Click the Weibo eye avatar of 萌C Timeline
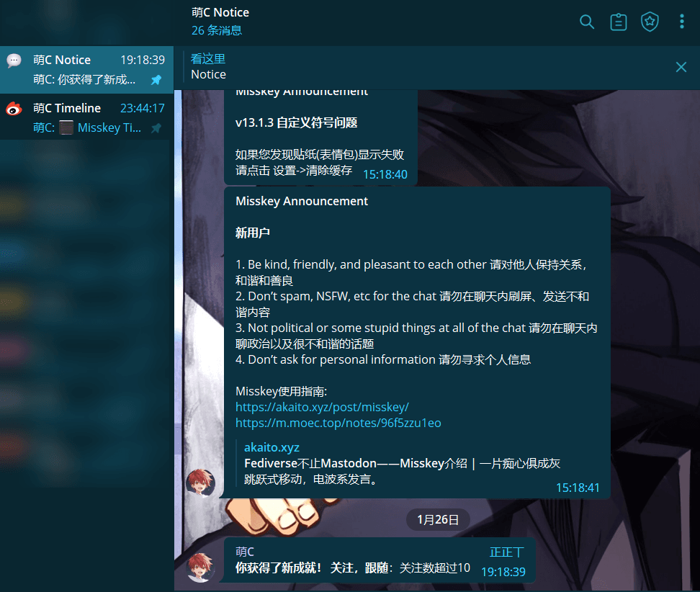Image resolution: width=700 pixels, height=592 pixels. [14, 108]
